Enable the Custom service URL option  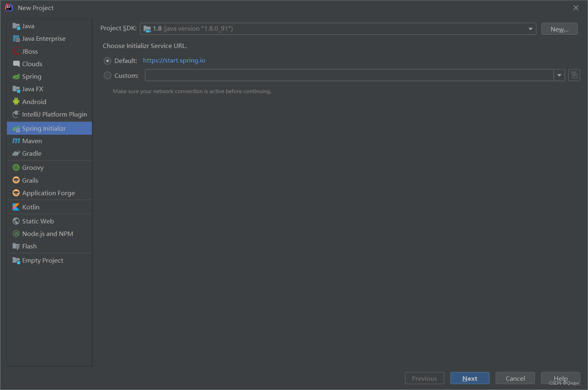[108, 75]
